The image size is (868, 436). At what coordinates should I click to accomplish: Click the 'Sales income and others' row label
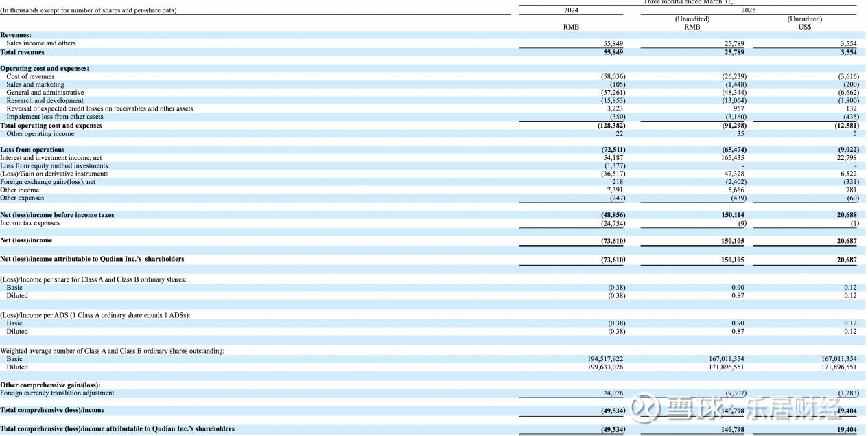point(41,43)
